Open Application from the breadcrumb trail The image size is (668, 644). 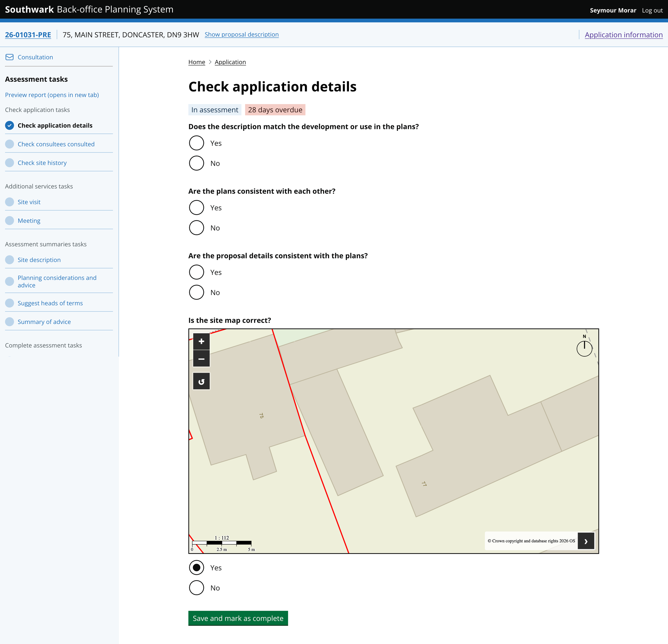click(230, 62)
